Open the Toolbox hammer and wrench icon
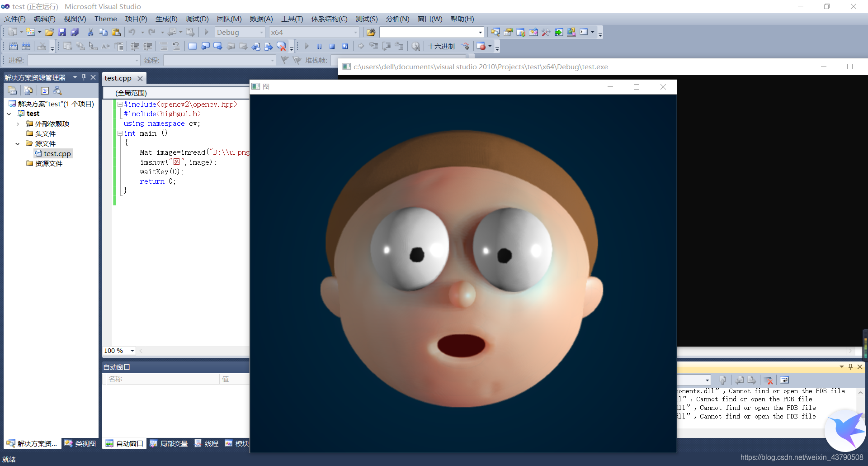The width and height of the screenshot is (868, 466). coord(546,33)
